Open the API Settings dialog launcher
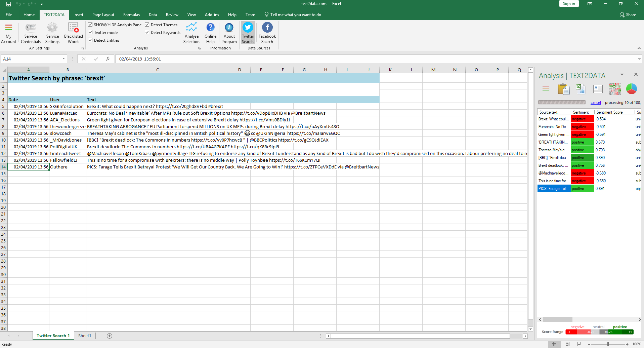Image resolution: width=644 pixels, height=348 pixels. coord(83,48)
